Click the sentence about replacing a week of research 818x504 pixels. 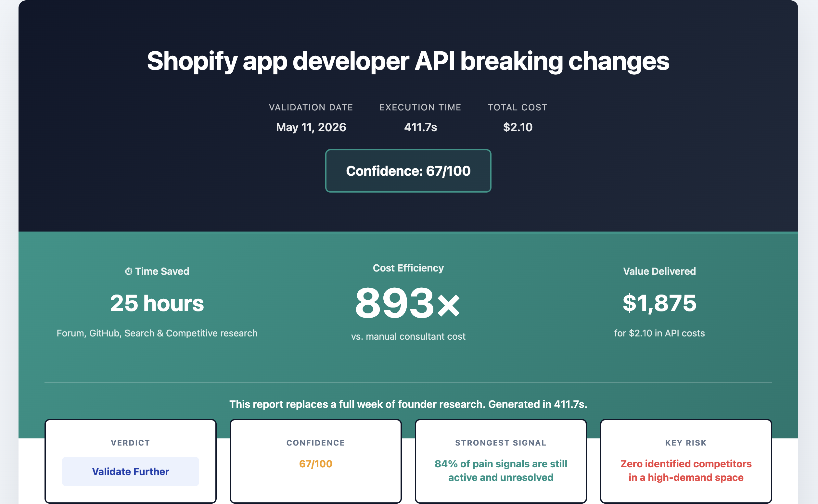[x=408, y=404]
